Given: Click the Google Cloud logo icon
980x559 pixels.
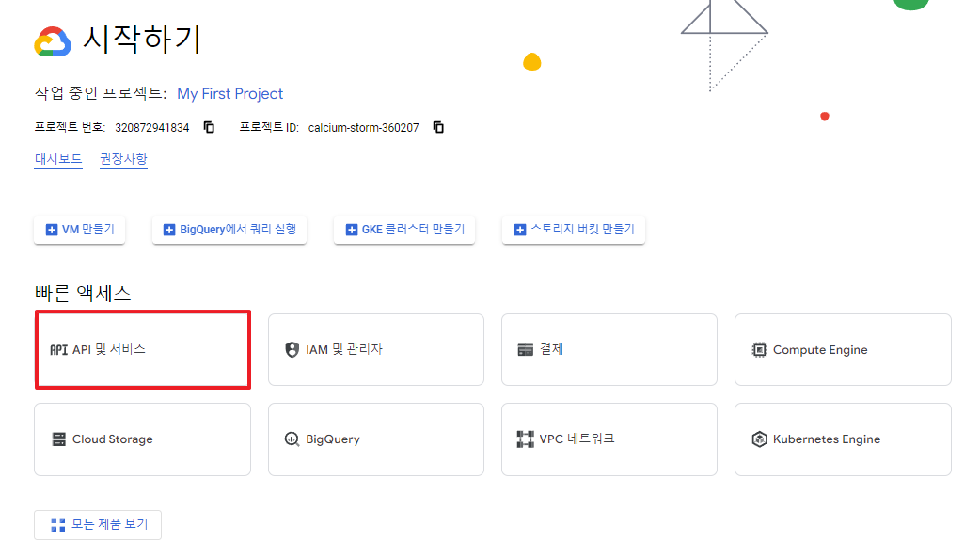Looking at the screenshot, I should pyautogui.click(x=53, y=41).
